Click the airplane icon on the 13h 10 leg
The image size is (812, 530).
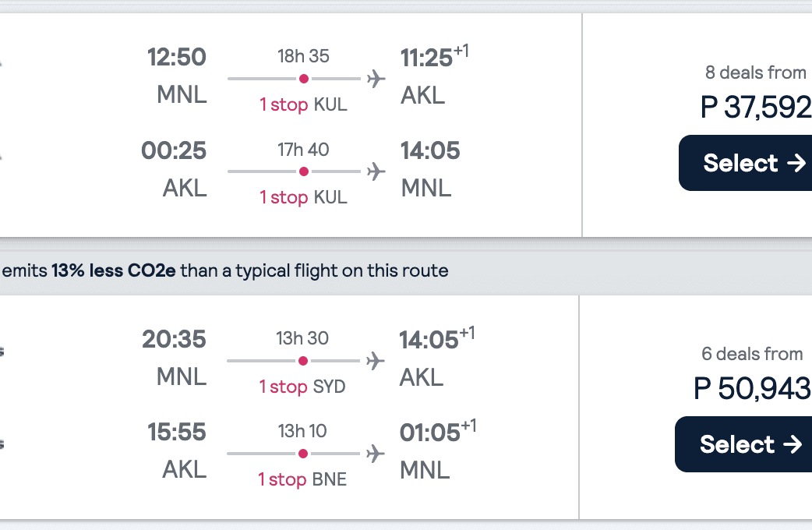376,454
